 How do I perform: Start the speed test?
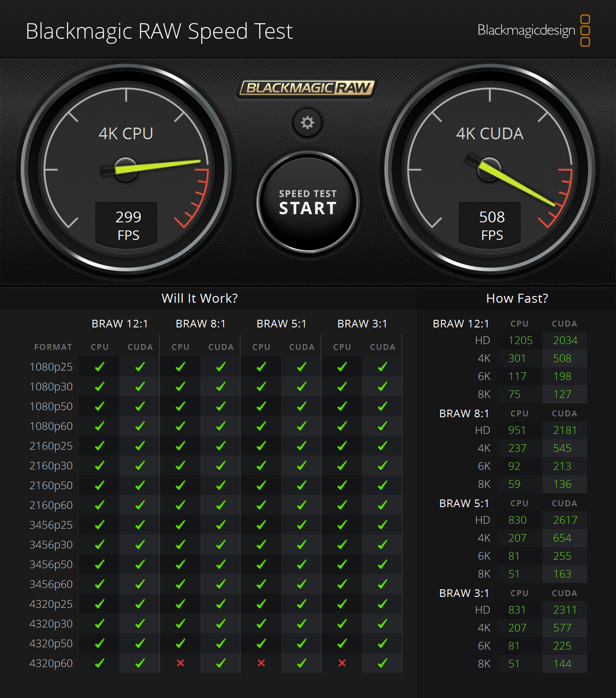tap(308, 202)
